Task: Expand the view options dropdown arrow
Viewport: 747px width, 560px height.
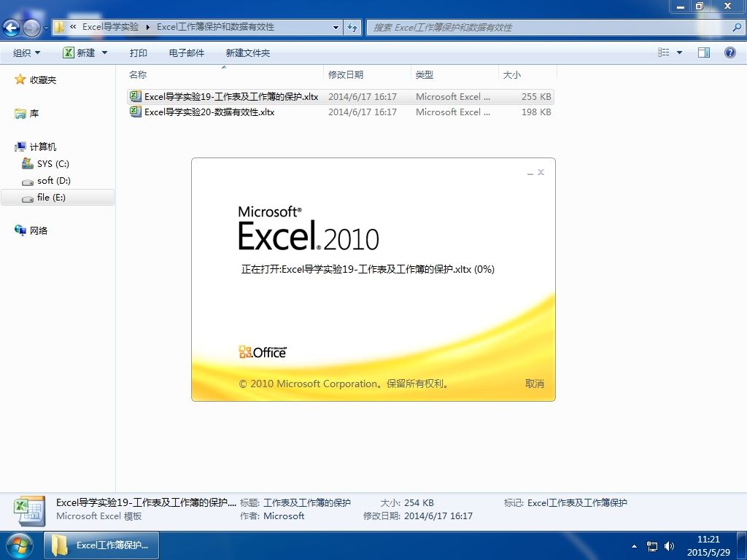Action: coord(679,52)
